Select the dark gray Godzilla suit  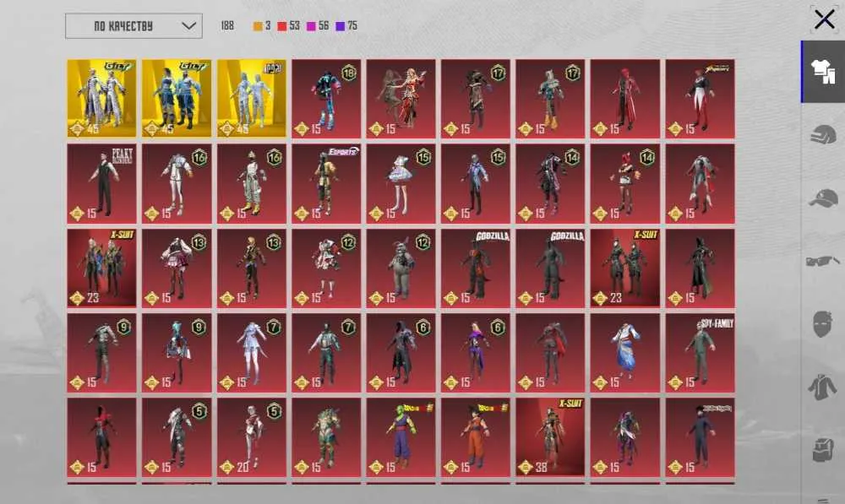[550, 268]
